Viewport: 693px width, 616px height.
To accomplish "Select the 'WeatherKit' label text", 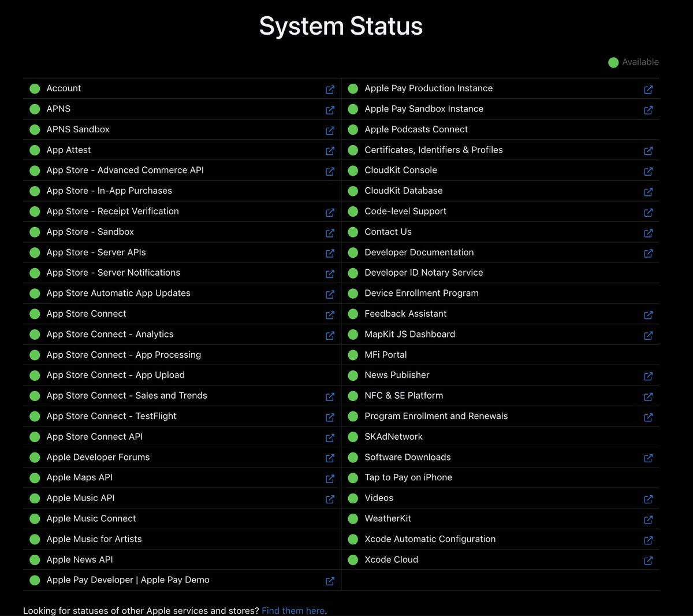I will 388,518.
